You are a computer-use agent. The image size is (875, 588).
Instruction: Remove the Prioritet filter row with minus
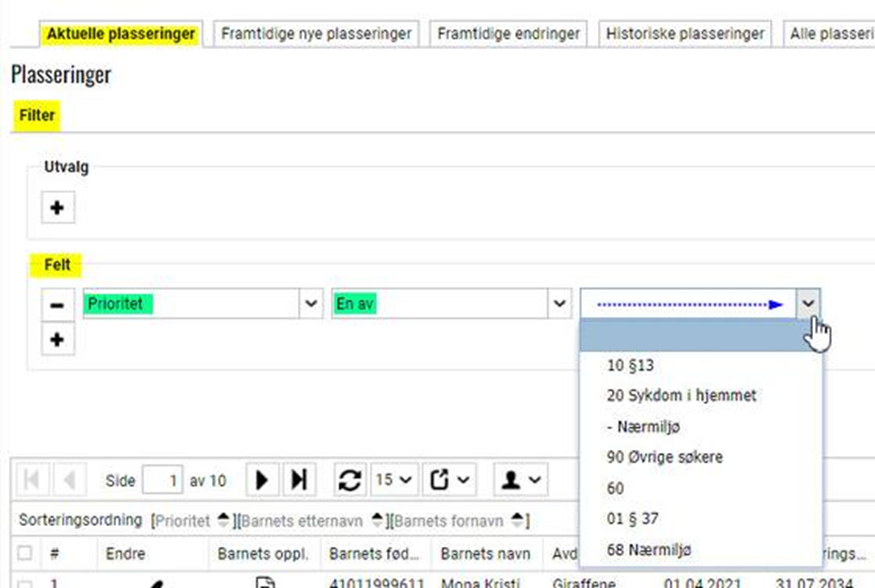57,305
